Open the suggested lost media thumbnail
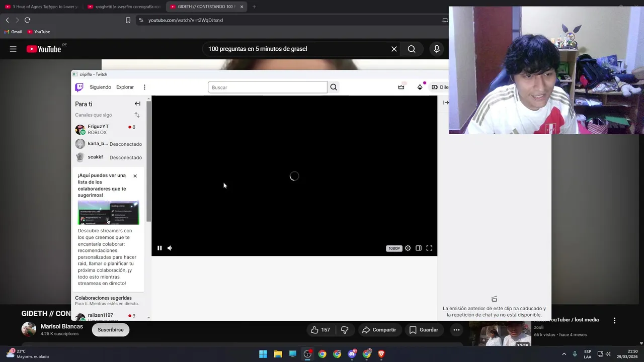 tap(500, 334)
